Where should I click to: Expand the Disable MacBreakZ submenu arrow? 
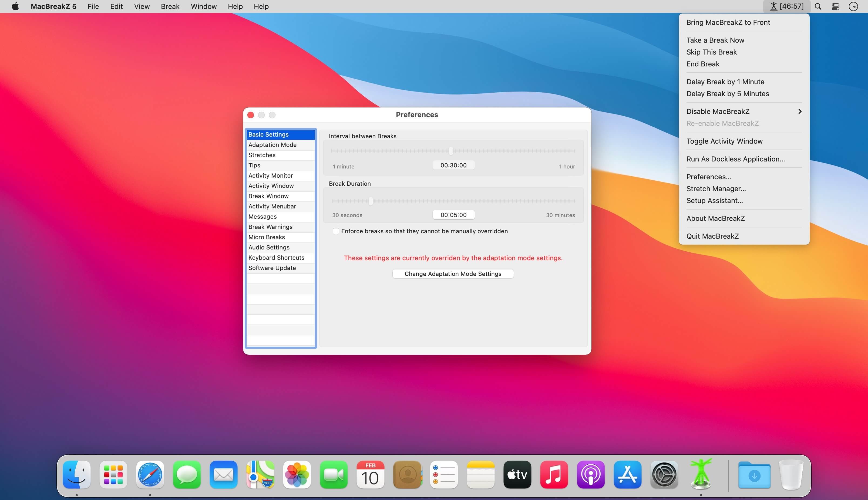(800, 111)
